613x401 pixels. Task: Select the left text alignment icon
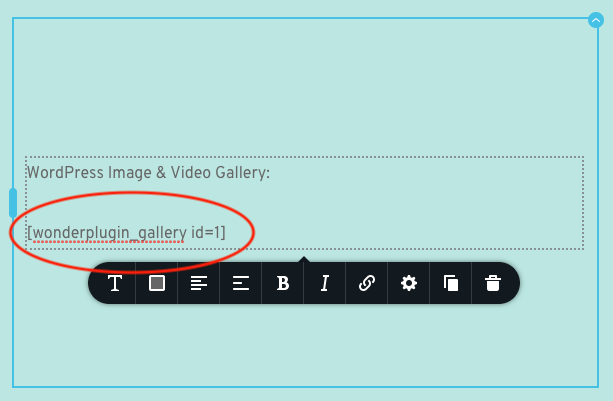(199, 283)
